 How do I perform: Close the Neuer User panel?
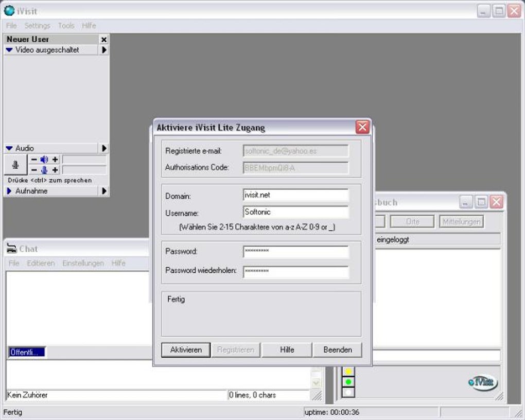[x=104, y=40]
